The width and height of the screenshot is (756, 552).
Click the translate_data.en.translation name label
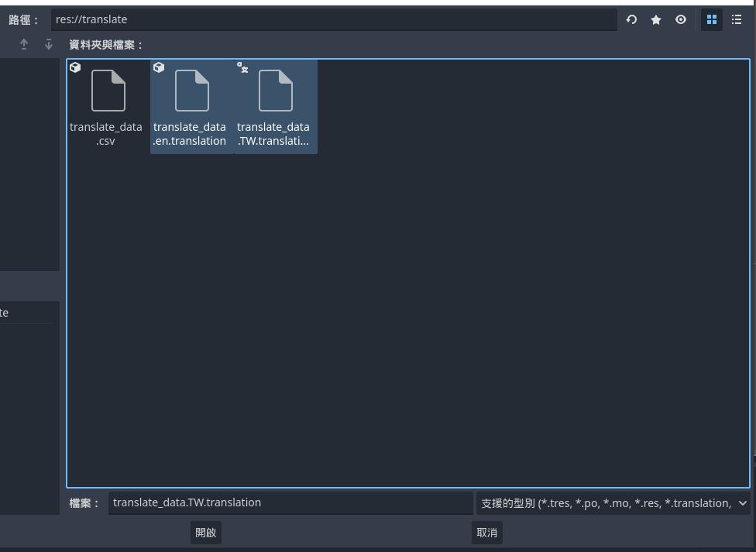pyautogui.click(x=190, y=134)
